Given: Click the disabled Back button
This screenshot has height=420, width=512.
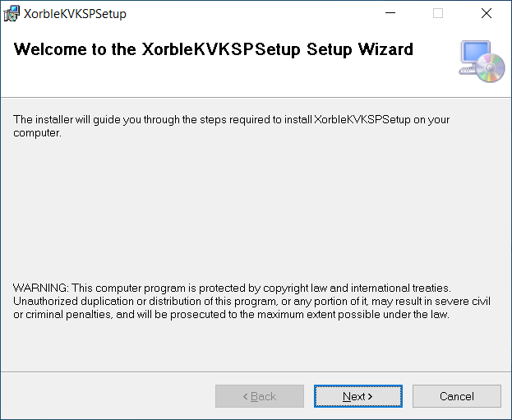Looking at the screenshot, I should (260, 396).
